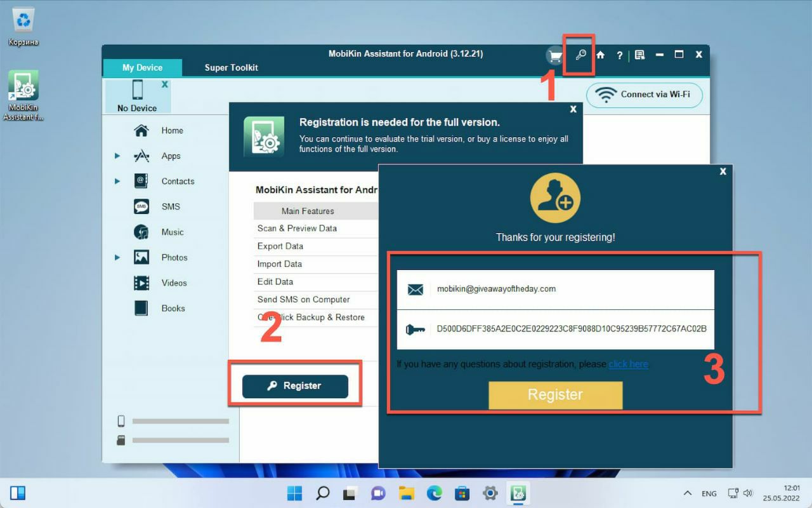
Task: Click the ENG language indicator
Action: [x=709, y=493]
